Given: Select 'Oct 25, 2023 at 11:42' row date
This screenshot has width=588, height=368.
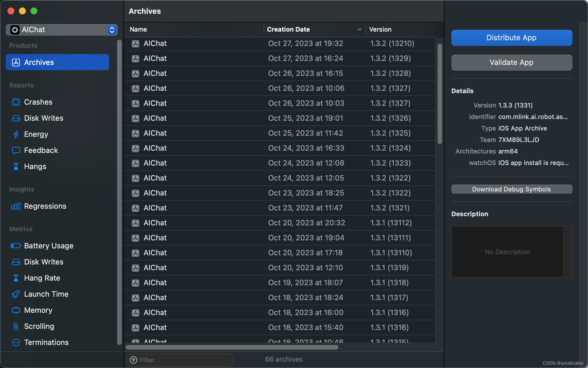Looking at the screenshot, I should pyautogui.click(x=305, y=133).
